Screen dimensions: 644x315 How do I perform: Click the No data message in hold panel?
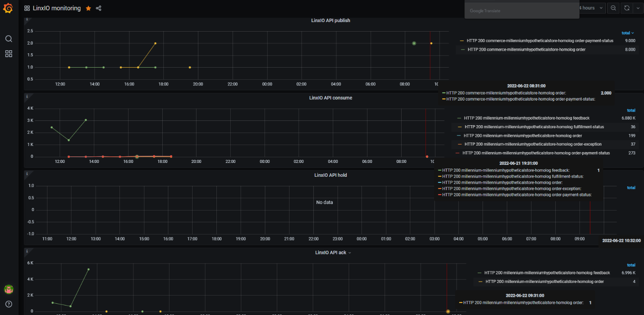(325, 202)
